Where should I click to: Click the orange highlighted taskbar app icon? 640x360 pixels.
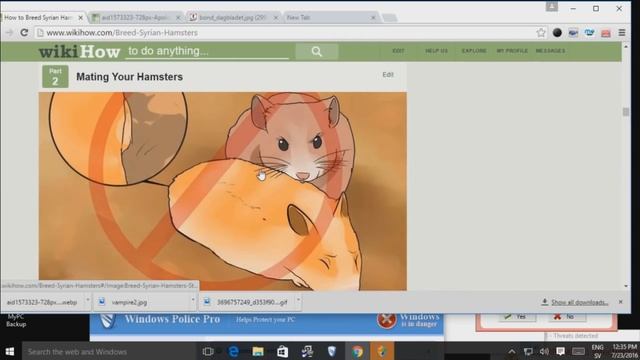(x=382, y=351)
